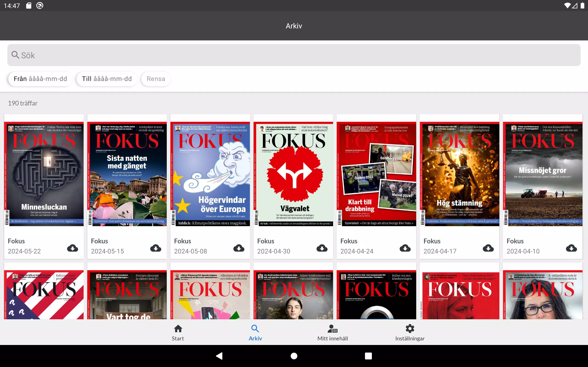Tap the 2024-05-08 issue download cloud
588x367 pixels.
239,248
